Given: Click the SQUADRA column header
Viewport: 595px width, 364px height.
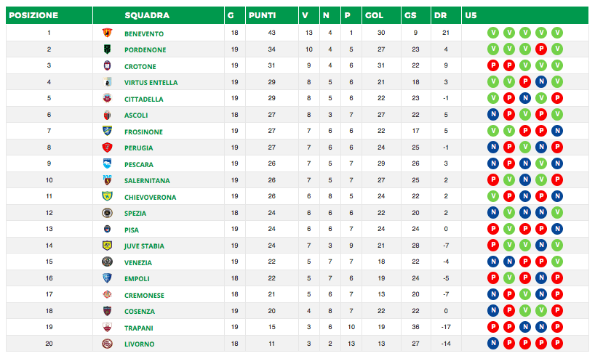Looking at the screenshot, I should pos(147,15).
